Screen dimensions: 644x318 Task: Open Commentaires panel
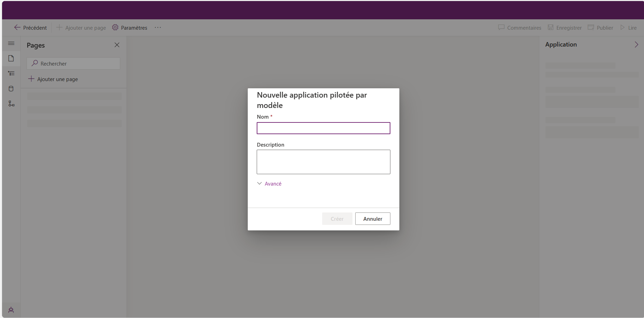click(520, 28)
